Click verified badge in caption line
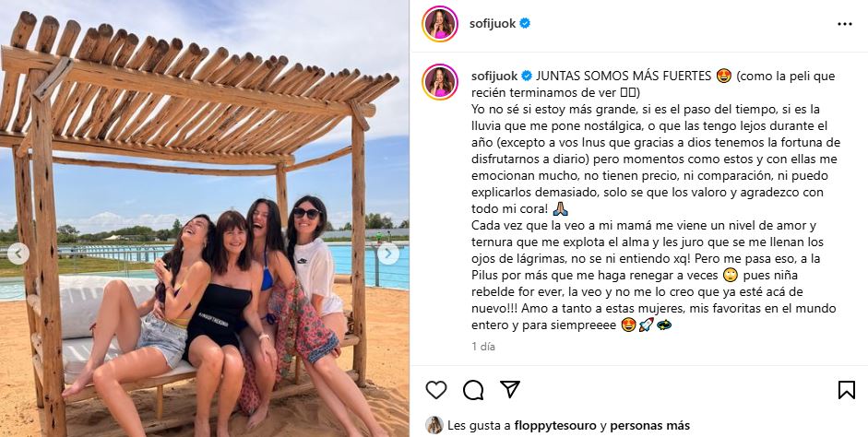This screenshot has width=868, height=437. pyautogui.click(x=527, y=76)
